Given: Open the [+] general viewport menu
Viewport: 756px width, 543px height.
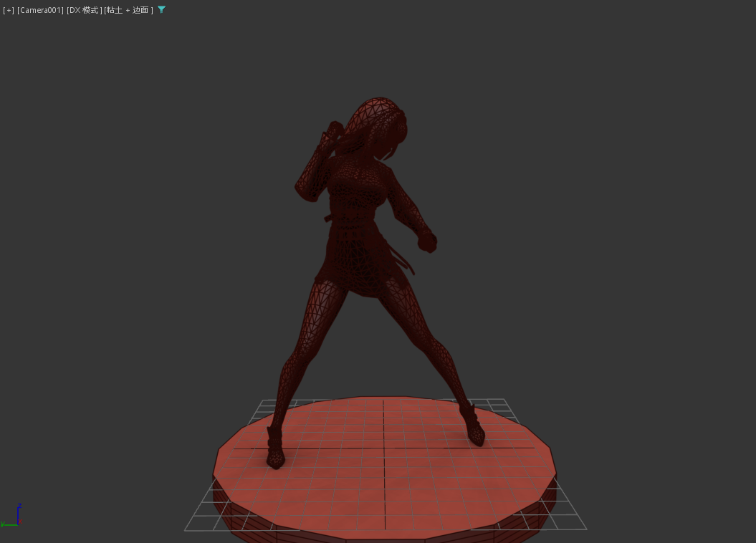Looking at the screenshot, I should click(9, 10).
